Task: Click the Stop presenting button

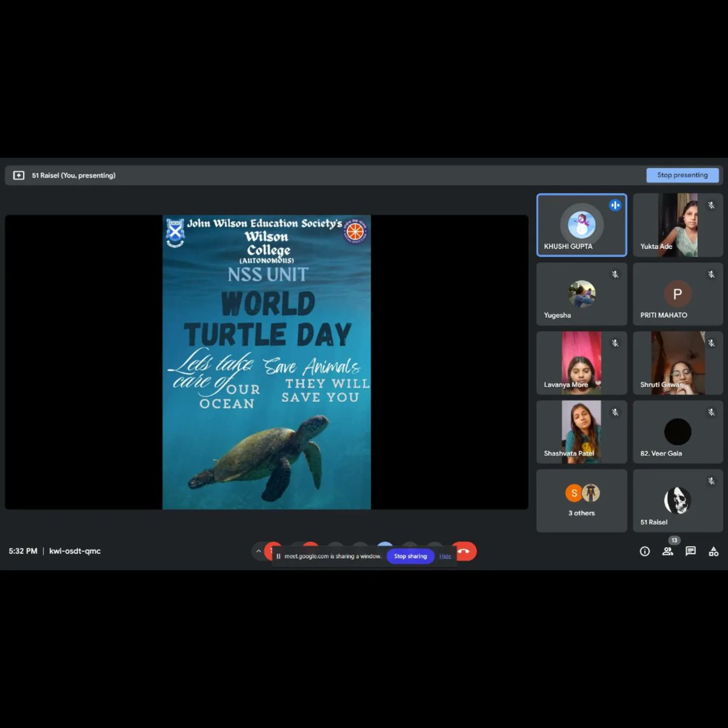Action: (682, 175)
